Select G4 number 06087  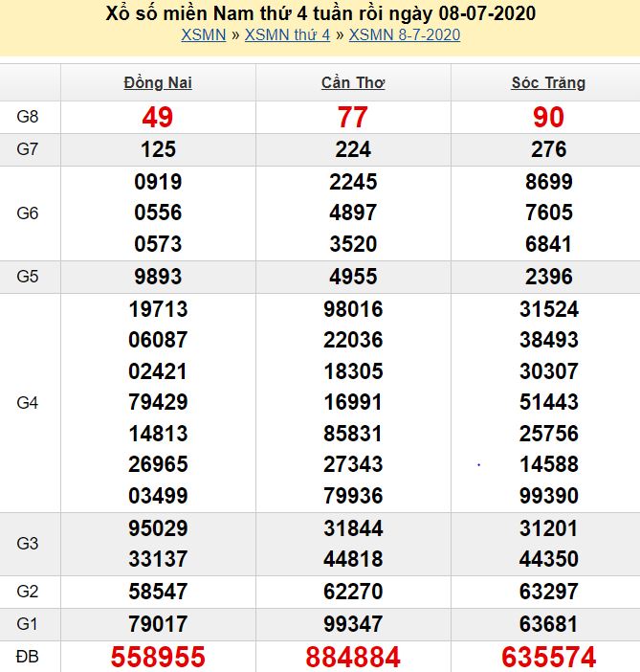(x=158, y=340)
